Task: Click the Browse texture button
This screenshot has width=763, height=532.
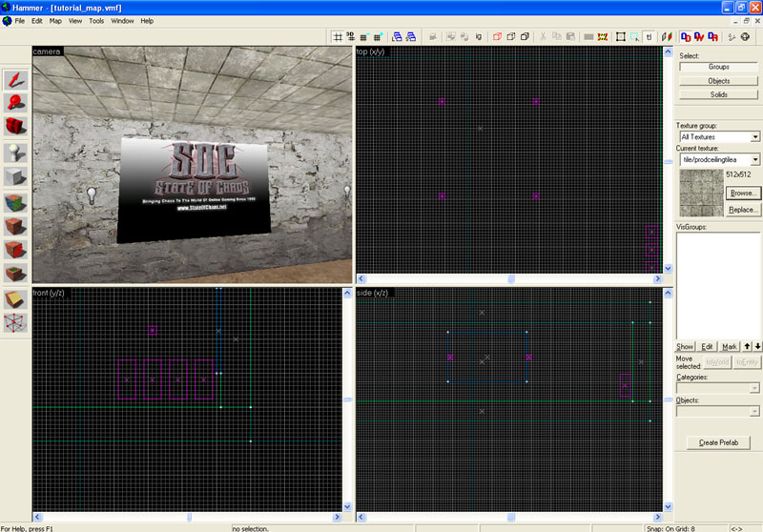Action: coord(743,193)
